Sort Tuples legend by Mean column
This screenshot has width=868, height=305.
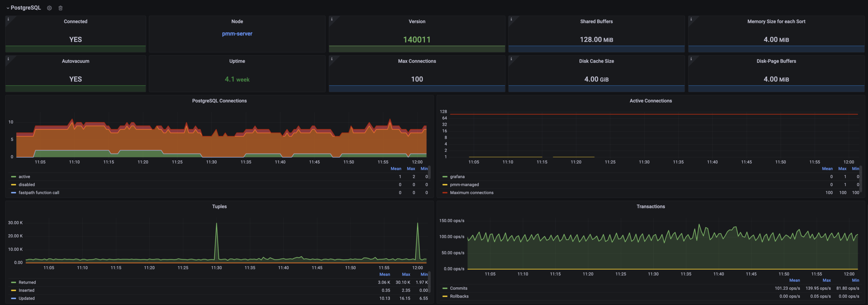coord(384,274)
